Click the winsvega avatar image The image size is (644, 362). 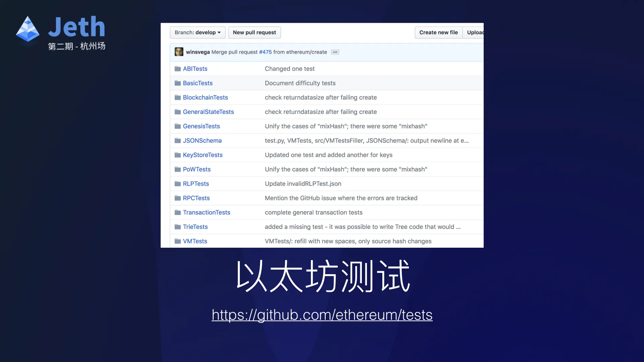pyautogui.click(x=179, y=52)
